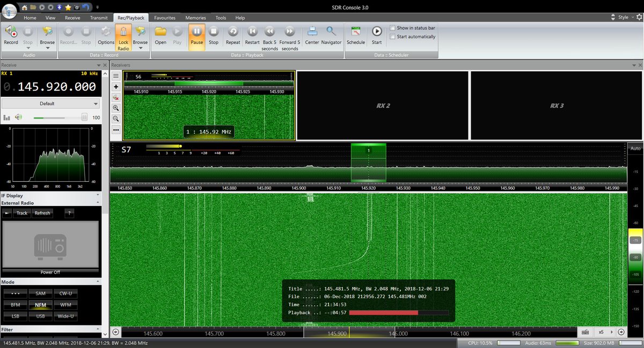Select CW-U mode
This screenshot has width=644, height=348.
65,293
